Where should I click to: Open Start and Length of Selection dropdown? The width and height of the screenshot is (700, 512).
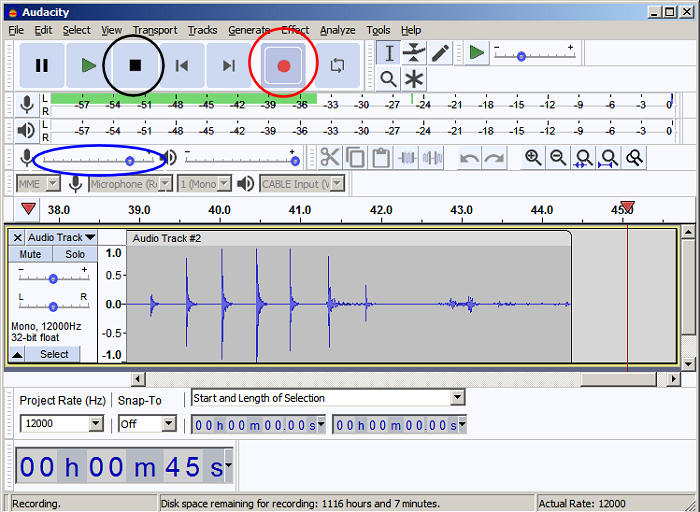457,398
